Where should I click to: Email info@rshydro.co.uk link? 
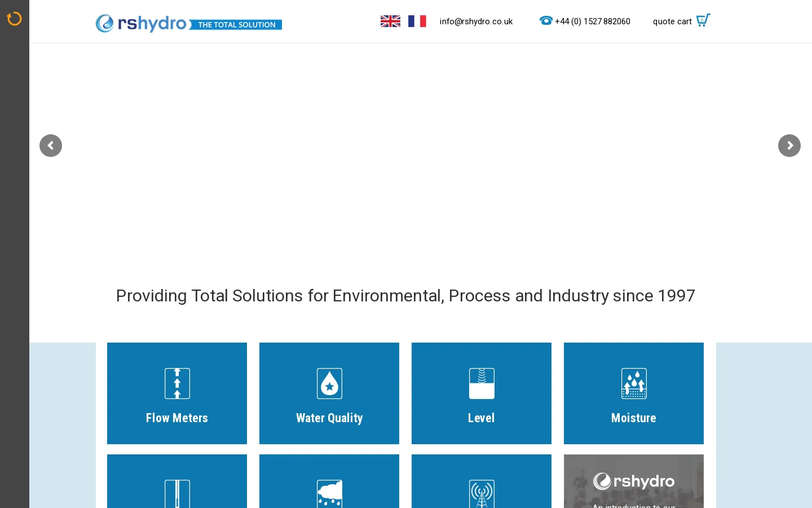(476, 21)
